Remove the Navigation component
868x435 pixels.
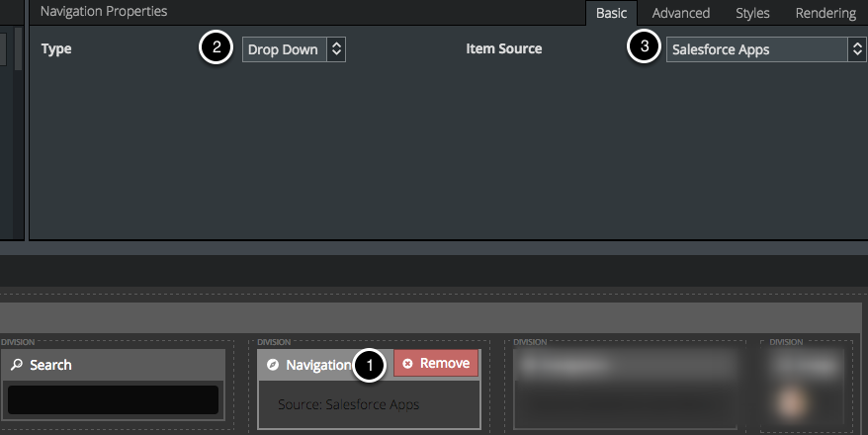click(x=436, y=364)
